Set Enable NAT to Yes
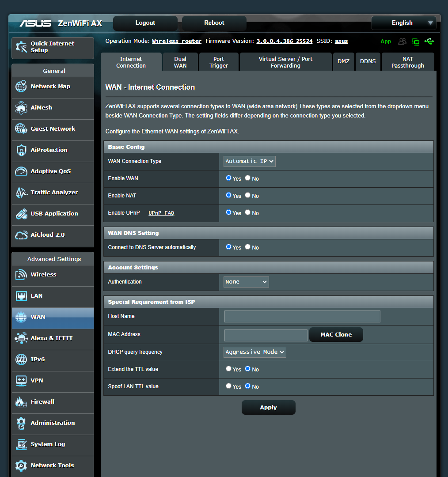This screenshot has width=448, height=477. [x=228, y=195]
